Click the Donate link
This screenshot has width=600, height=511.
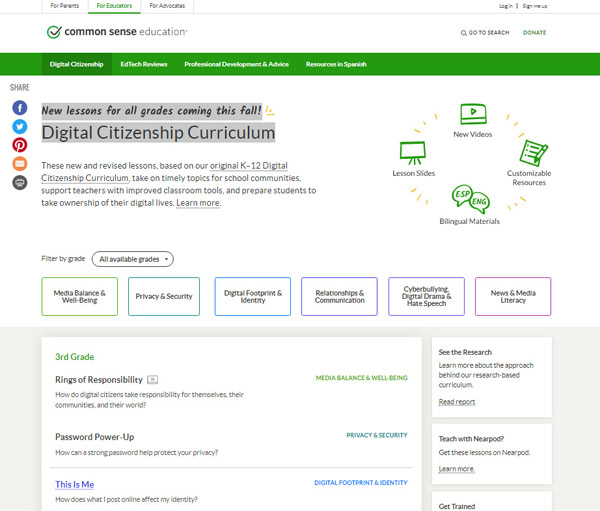click(x=535, y=33)
